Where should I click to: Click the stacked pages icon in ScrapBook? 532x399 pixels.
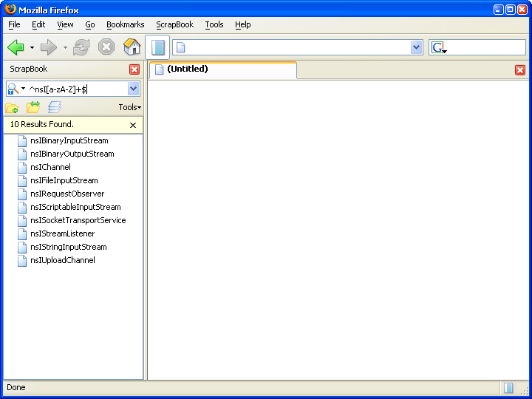(55, 107)
